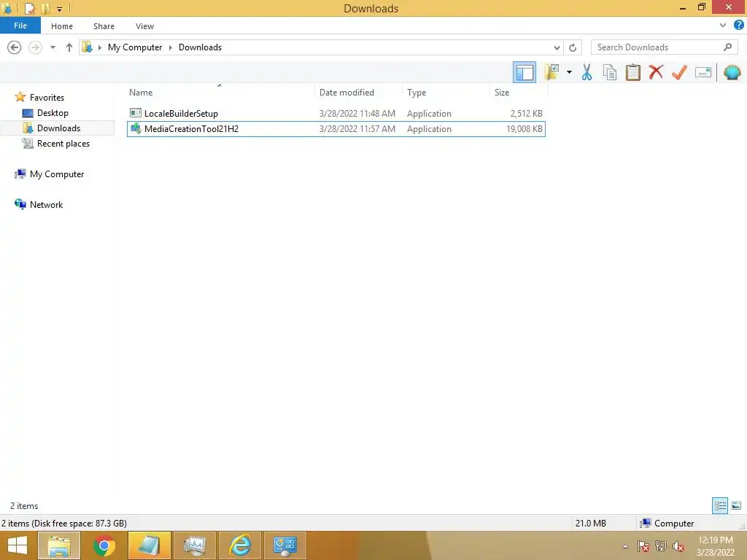Open the Classic Shell settings shell icon
747x560 pixels.
(x=732, y=72)
